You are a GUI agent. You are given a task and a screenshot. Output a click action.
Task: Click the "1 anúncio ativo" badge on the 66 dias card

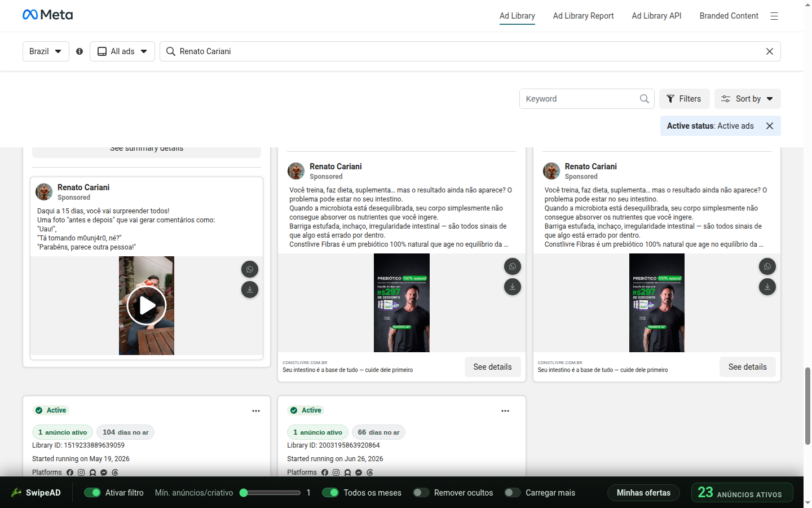317,432
